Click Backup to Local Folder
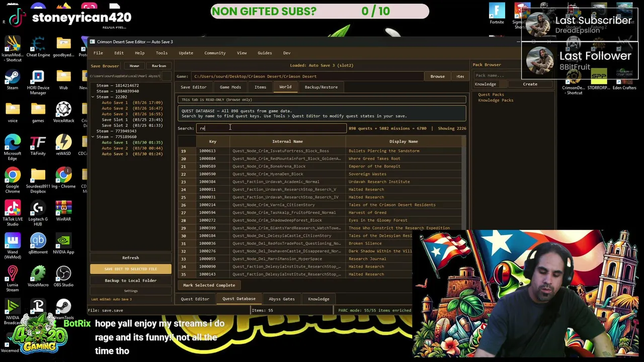 [130, 281]
